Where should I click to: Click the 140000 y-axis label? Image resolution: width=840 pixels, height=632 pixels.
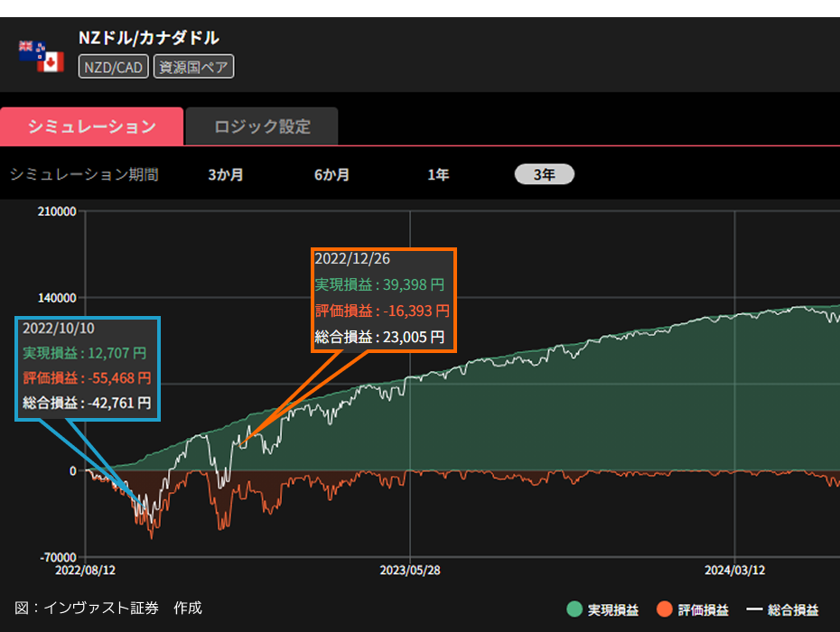(57, 298)
